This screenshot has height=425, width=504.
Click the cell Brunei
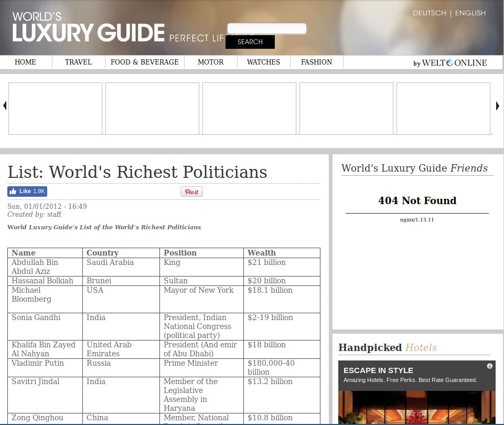[x=121, y=281]
